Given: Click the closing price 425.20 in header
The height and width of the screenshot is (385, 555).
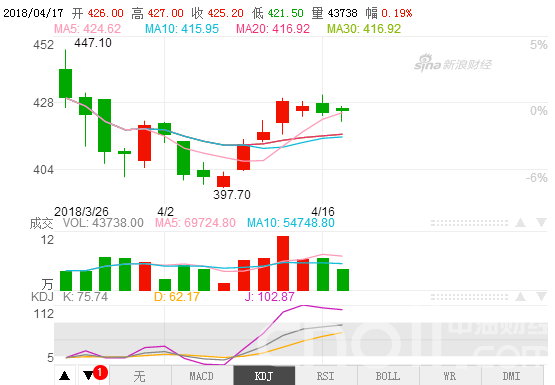Looking at the screenshot, I should pos(225,13).
